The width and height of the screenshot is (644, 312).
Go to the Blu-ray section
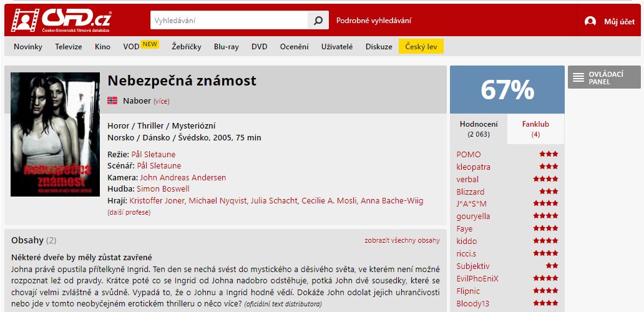tap(227, 47)
